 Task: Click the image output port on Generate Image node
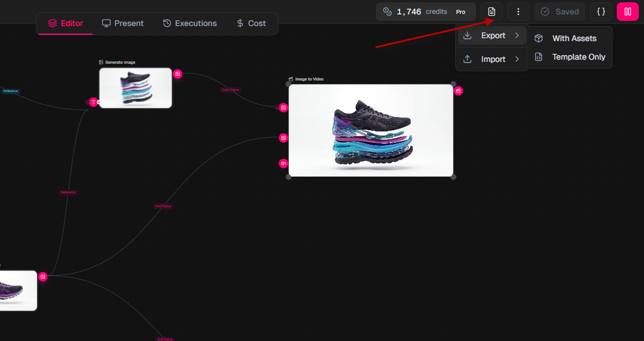click(x=178, y=74)
